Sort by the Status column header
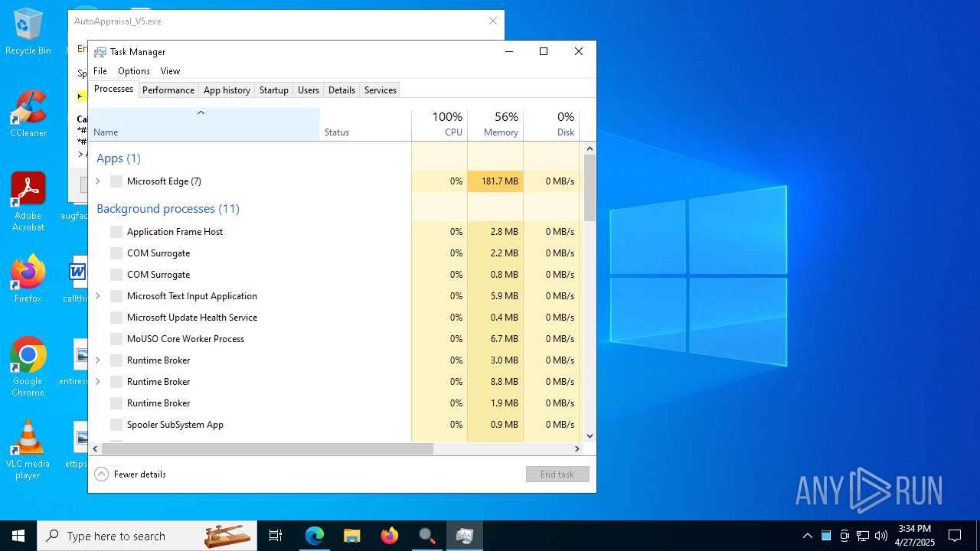The width and height of the screenshot is (980, 551). [366, 125]
